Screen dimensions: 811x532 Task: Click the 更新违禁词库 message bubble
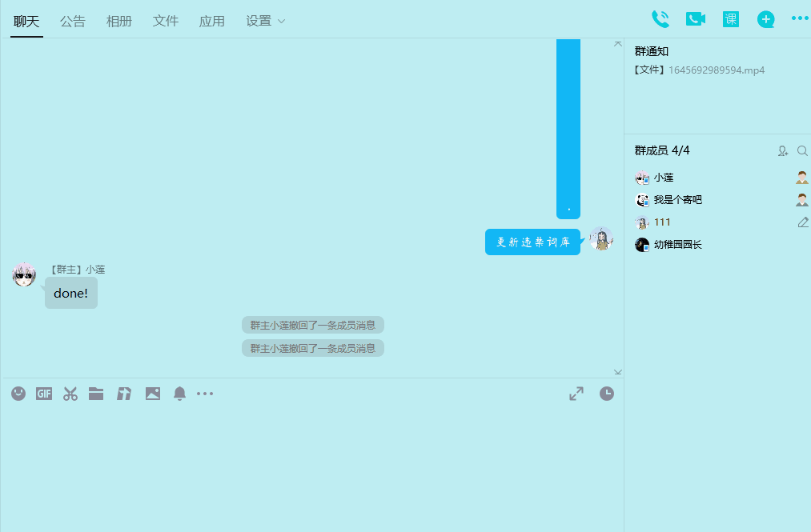(532, 242)
